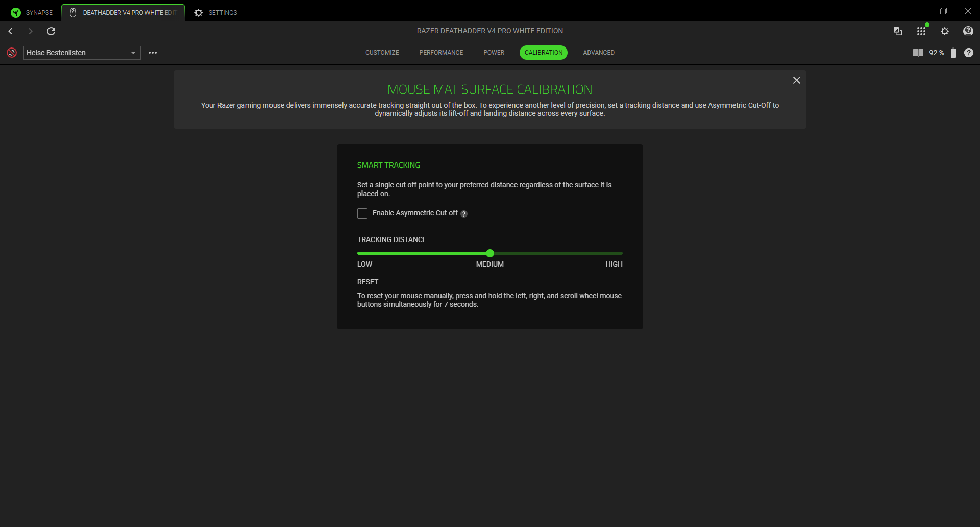Open the Settings tab
This screenshot has width=980, height=527.
pos(216,12)
